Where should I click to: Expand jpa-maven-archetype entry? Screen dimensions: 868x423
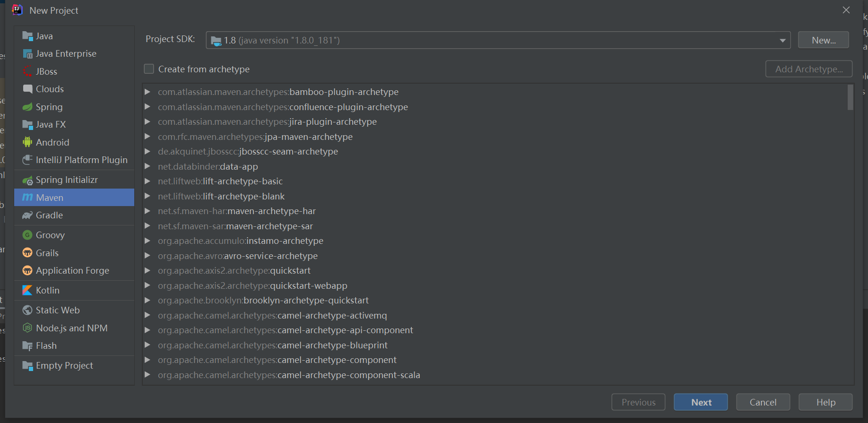pos(148,137)
